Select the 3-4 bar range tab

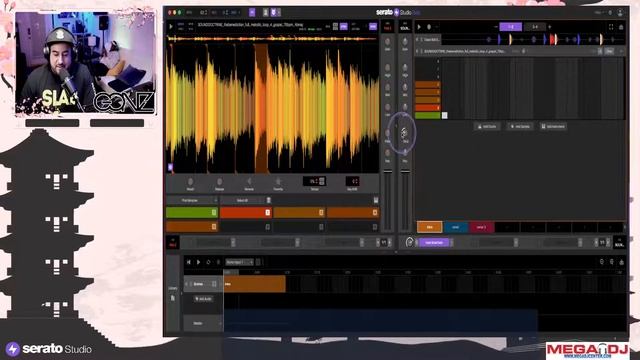535,27
